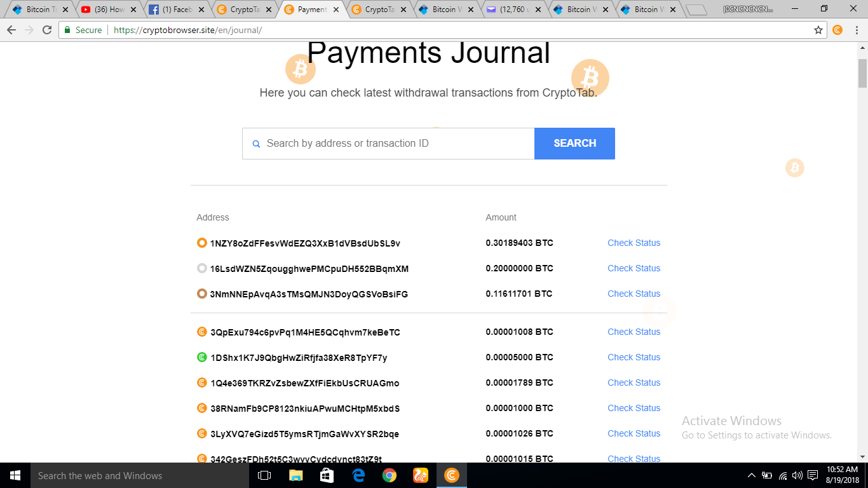Viewport: 868px width, 488px height.
Task: Open the Wi-Fi network tray icon
Action: (x=783, y=475)
